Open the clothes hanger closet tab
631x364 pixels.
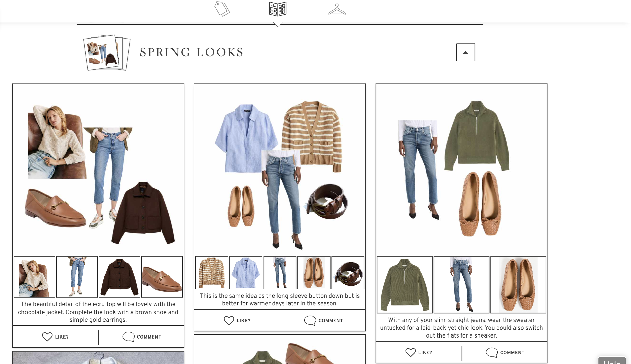pyautogui.click(x=337, y=10)
